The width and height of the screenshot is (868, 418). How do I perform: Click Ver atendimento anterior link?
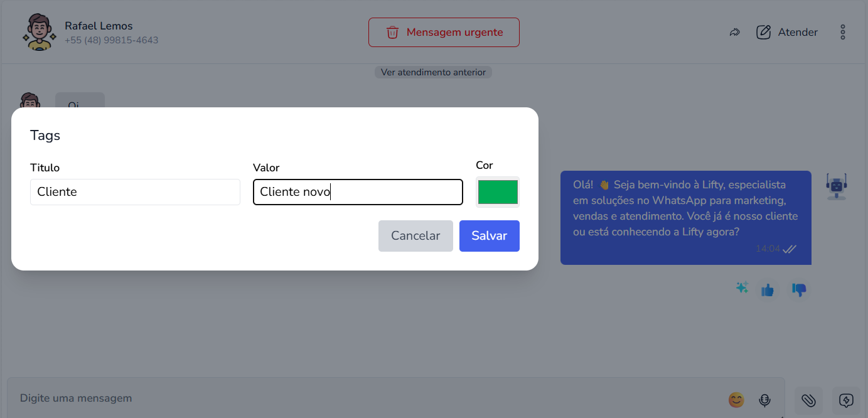point(433,72)
